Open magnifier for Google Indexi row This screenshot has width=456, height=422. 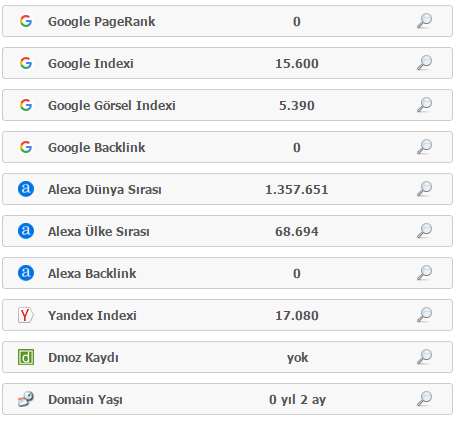tap(424, 63)
